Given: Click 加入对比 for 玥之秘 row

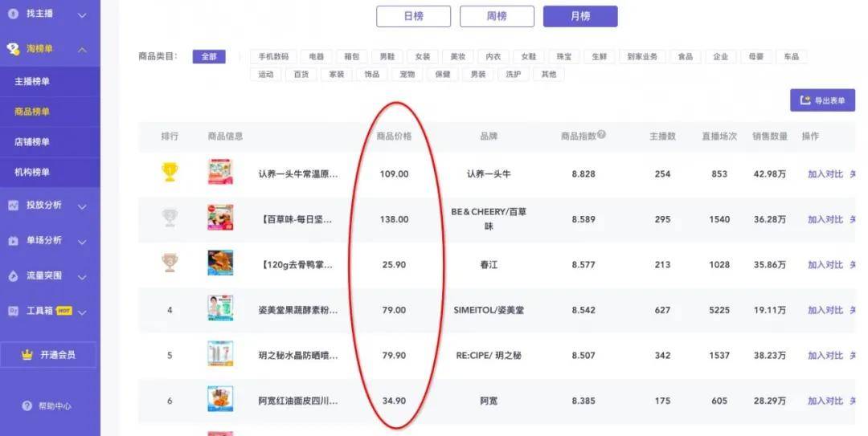Looking at the screenshot, I should pos(825,355).
